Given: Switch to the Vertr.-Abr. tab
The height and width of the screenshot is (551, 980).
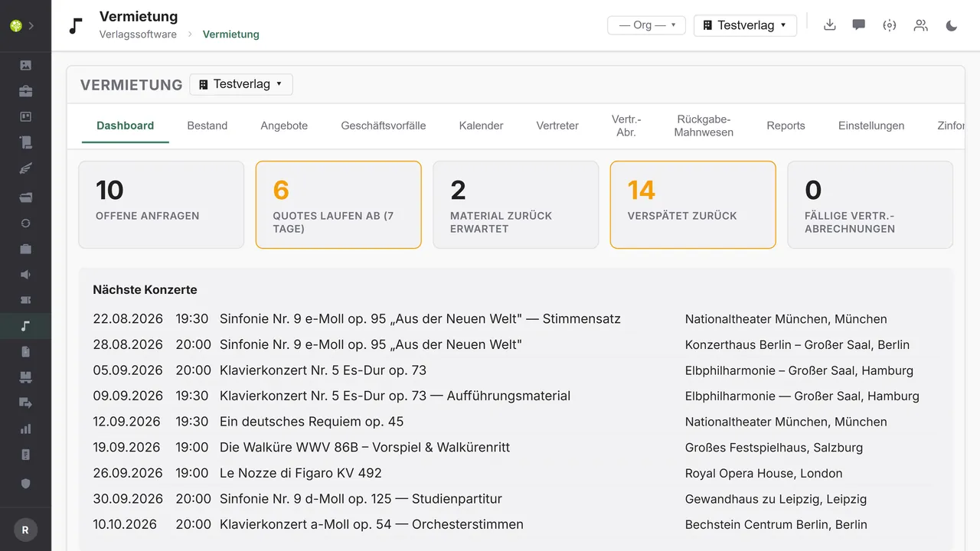Looking at the screenshot, I should coord(626,126).
